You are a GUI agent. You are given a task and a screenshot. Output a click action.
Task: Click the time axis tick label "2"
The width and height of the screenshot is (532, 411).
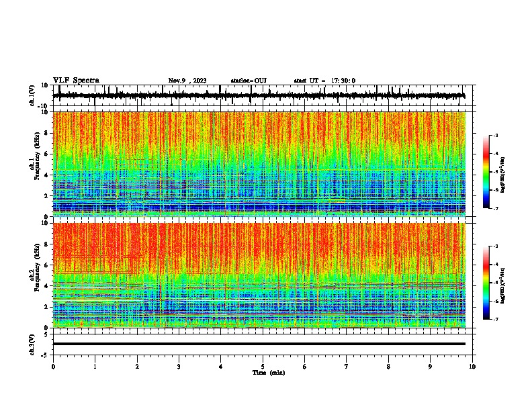point(137,367)
